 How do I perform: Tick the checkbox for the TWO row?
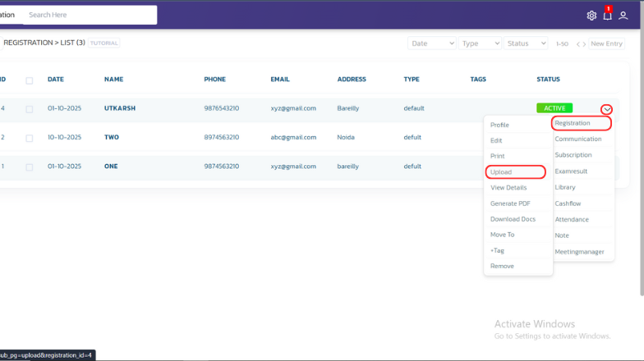click(30, 138)
